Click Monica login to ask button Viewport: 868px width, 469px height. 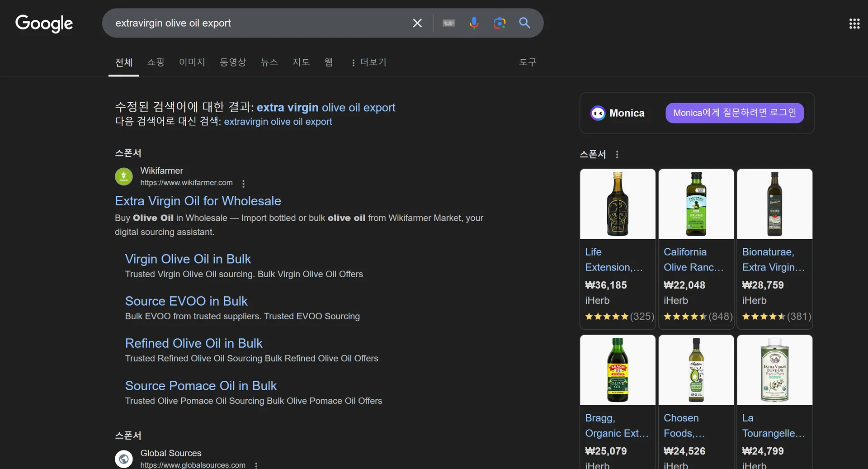734,113
